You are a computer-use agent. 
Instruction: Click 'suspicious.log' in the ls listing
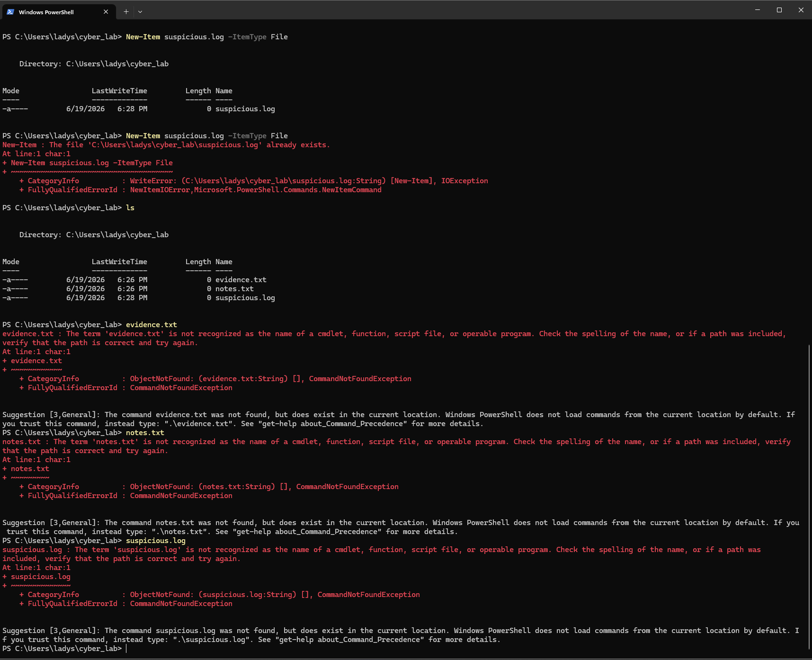[x=245, y=298]
